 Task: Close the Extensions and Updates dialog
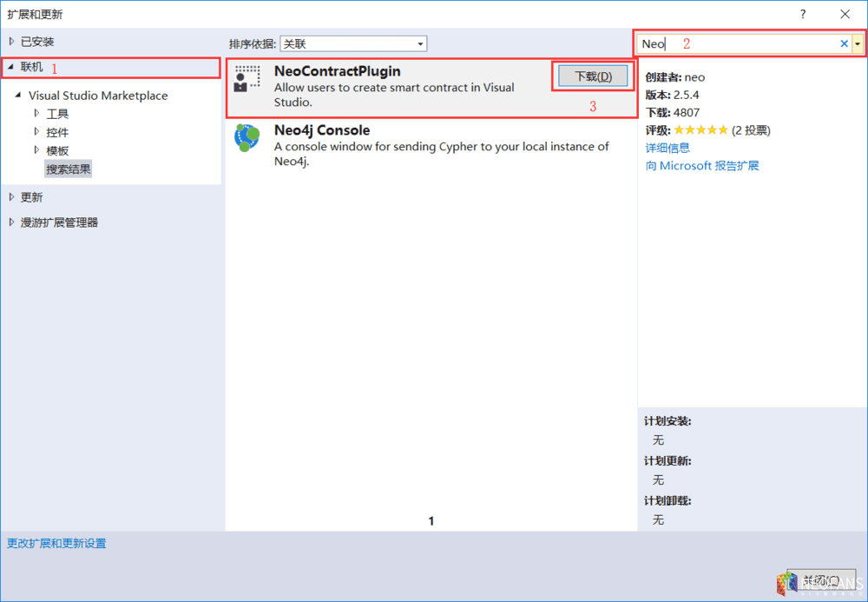(x=845, y=15)
